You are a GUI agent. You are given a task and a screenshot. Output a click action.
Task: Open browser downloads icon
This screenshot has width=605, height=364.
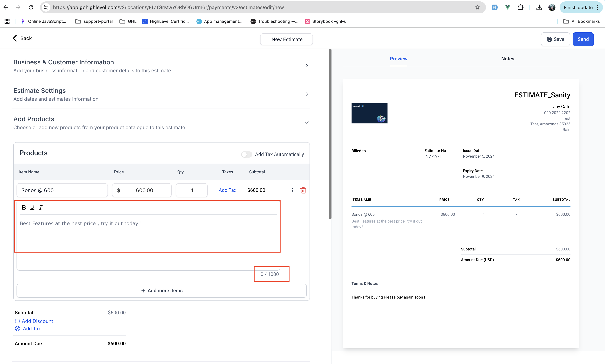point(539,7)
